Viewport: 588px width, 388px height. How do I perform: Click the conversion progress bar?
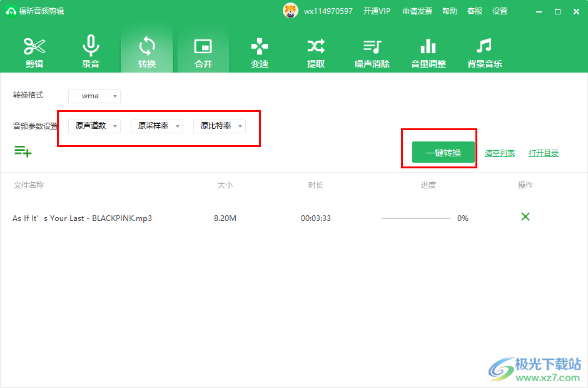click(x=415, y=218)
